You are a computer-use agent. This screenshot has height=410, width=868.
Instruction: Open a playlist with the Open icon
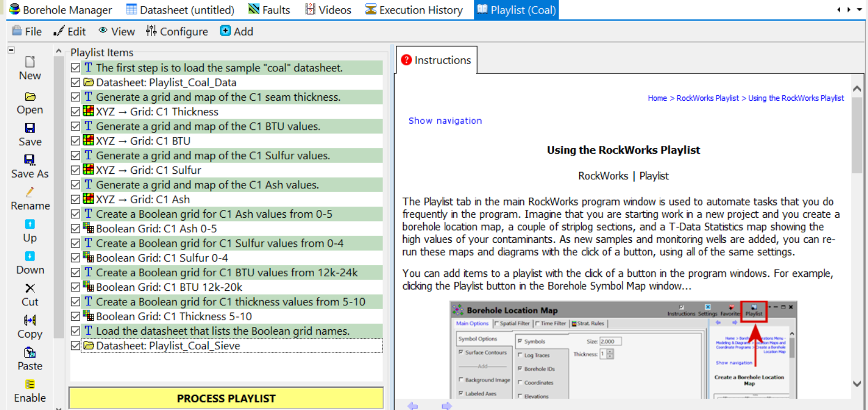point(30,97)
